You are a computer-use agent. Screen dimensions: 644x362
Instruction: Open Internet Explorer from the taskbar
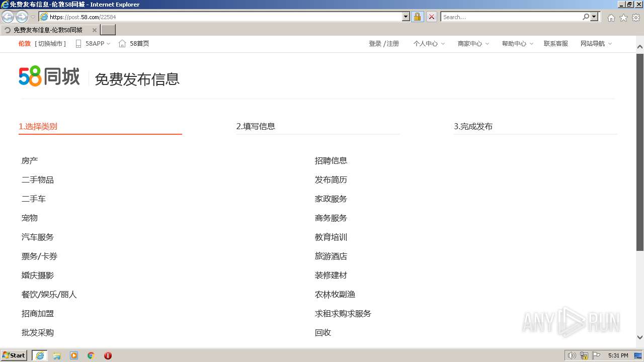point(40,355)
